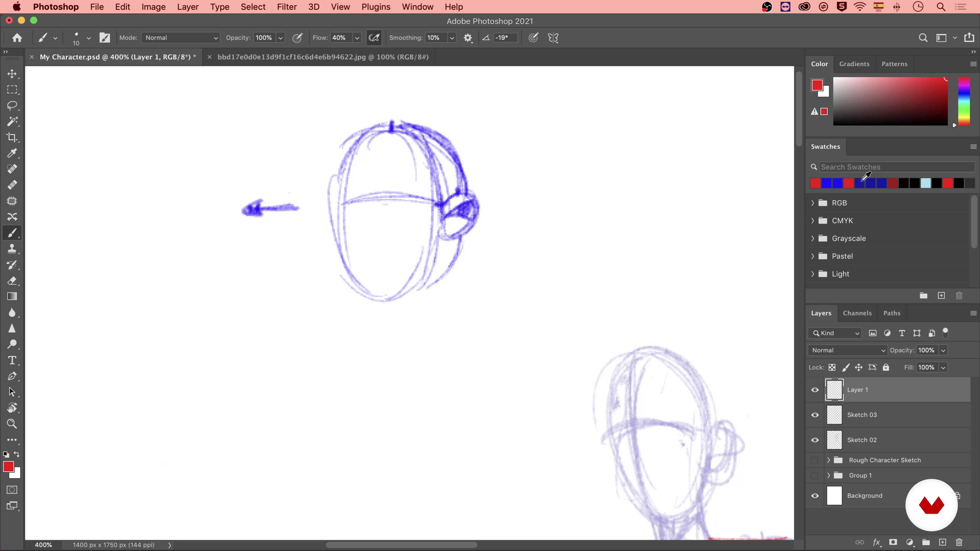Open Flow 40% dropdown arrow

point(357,38)
